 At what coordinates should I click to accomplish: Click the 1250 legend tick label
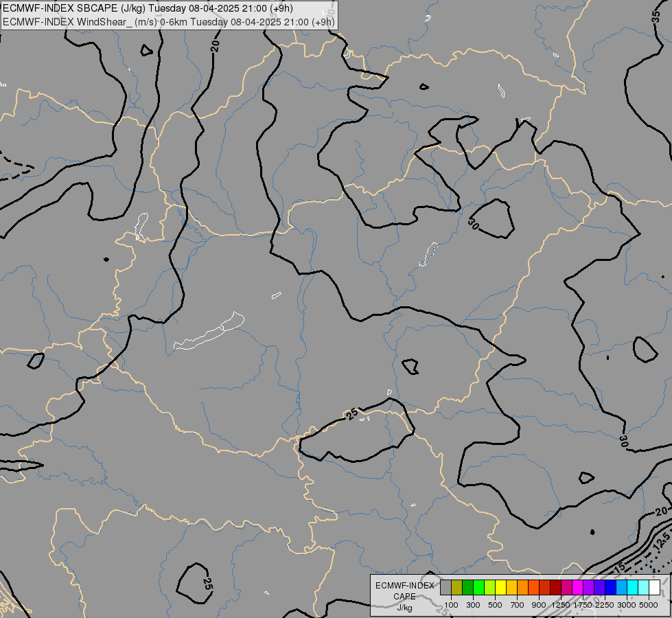561,605
